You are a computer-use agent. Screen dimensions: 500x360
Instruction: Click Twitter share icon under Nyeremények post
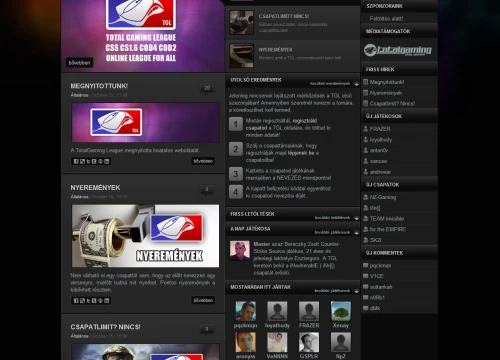coord(88,301)
